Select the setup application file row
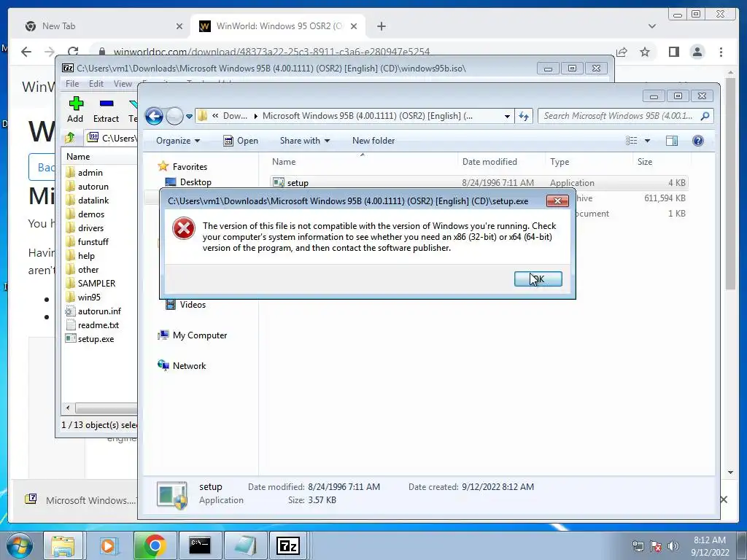 click(479, 182)
